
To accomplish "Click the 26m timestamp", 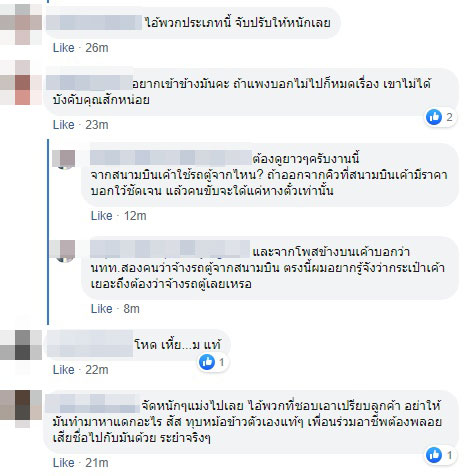I will click(97, 48).
